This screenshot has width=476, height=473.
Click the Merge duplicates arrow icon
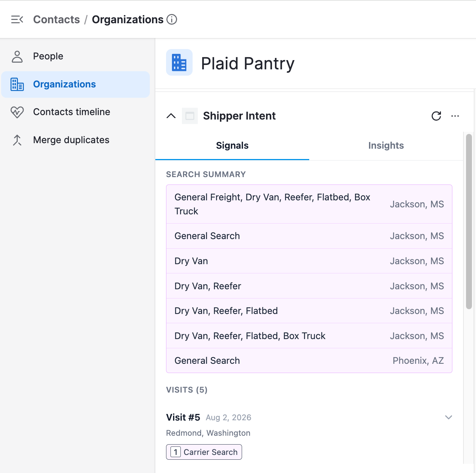(17, 140)
